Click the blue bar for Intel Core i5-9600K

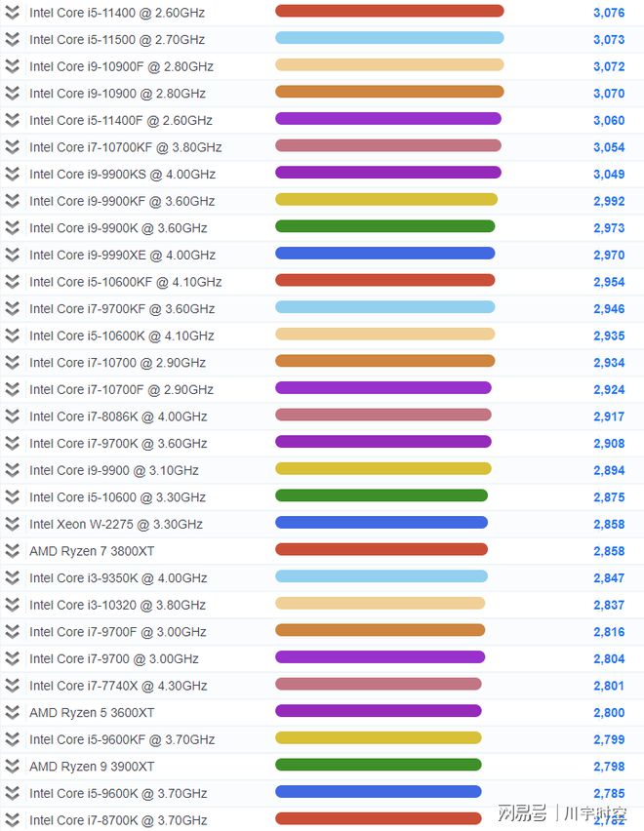(x=378, y=792)
